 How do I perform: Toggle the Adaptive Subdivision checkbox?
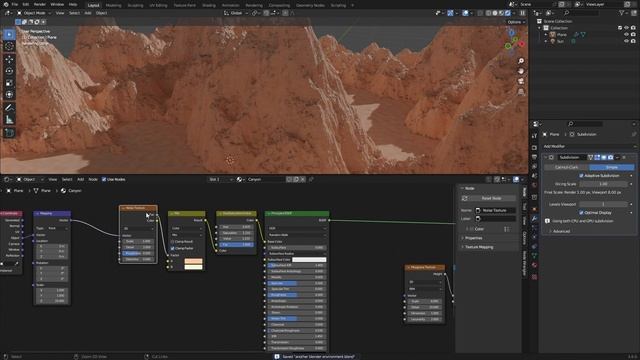pos(581,176)
